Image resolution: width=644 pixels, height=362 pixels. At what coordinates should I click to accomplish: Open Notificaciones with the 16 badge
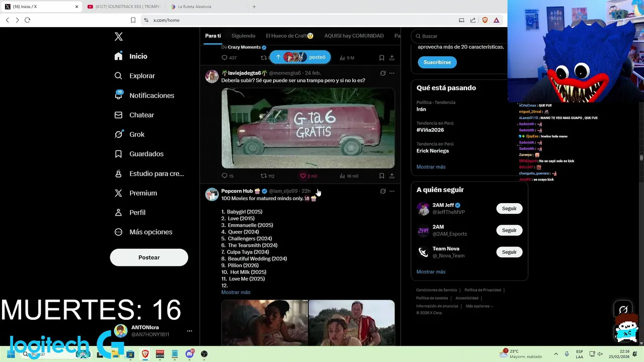pyautogui.click(x=144, y=96)
